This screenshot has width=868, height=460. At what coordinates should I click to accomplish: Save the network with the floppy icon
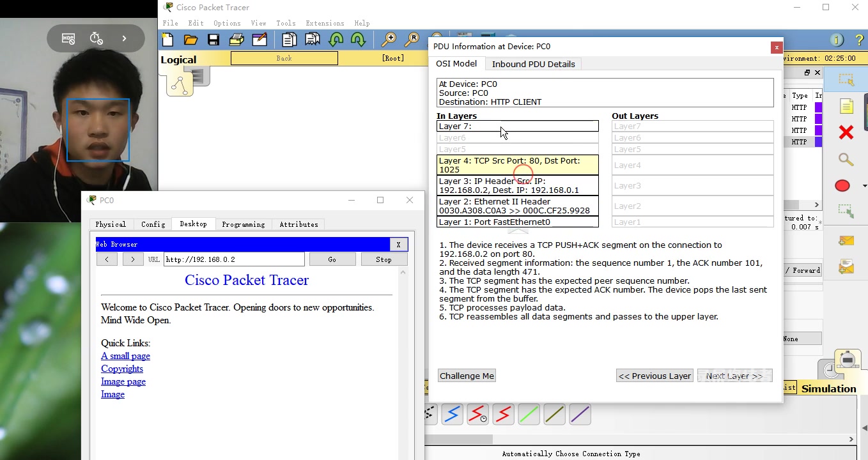(213, 40)
